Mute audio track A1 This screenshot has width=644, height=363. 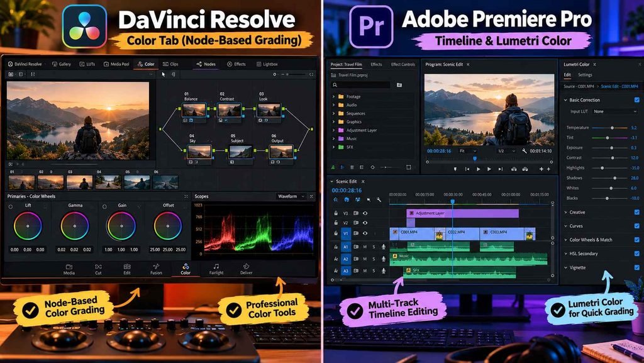coord(365,247)
